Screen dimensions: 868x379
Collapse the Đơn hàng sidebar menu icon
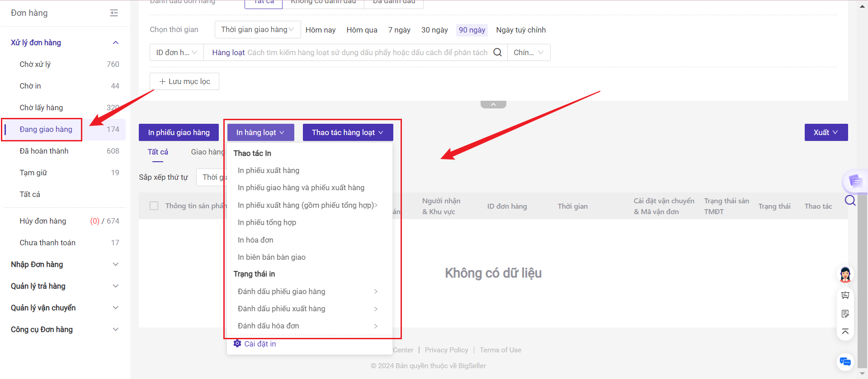pos(114,13)
